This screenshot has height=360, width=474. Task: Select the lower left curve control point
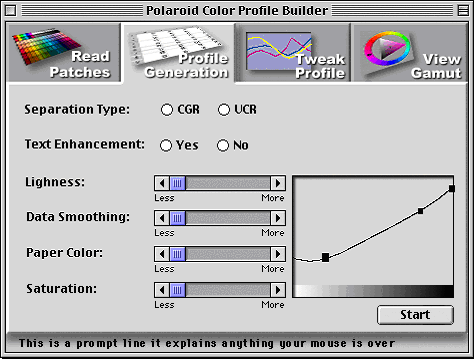point(325,257)
